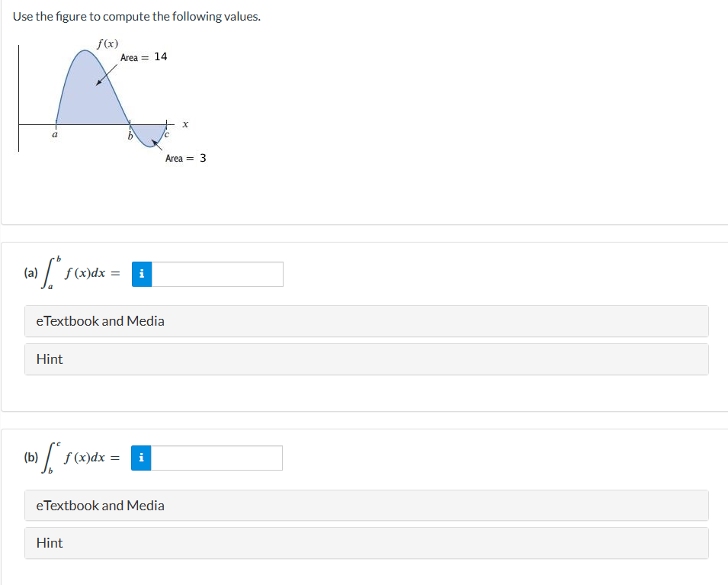The height and width of the screenshot is (585, 728).
Task: Click the f(x) label above the curve
Action: [107, 43]
